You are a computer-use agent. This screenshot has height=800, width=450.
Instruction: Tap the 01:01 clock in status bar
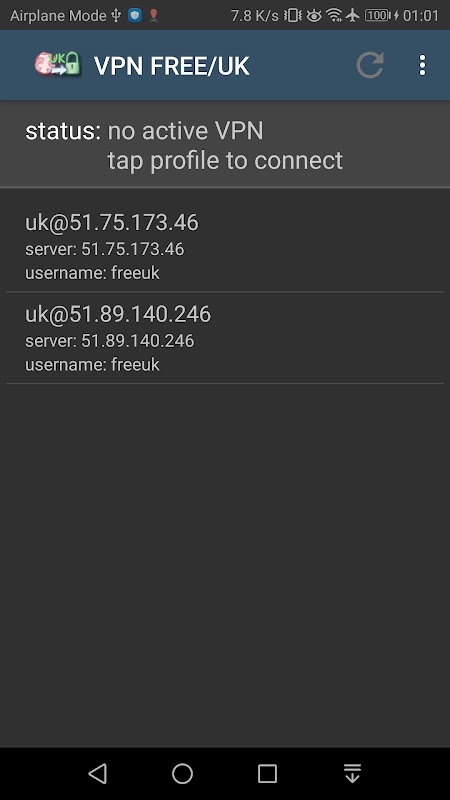click(420, 16)
